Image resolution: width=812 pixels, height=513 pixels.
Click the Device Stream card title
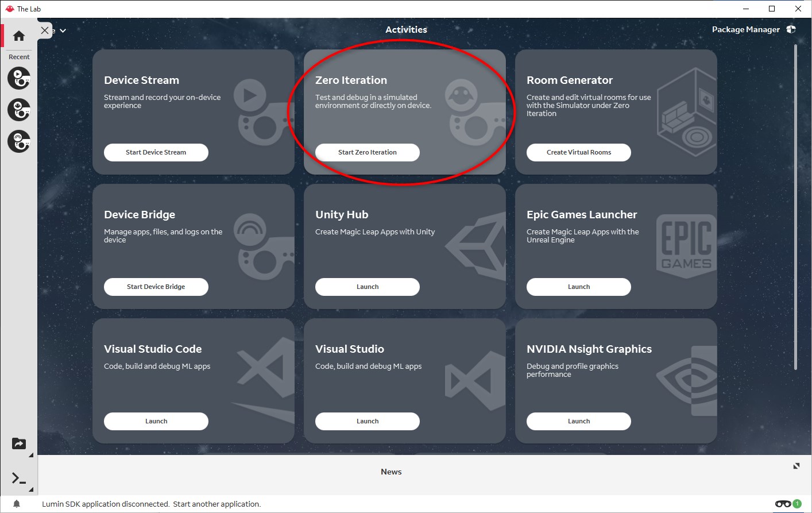coord(141,80)
